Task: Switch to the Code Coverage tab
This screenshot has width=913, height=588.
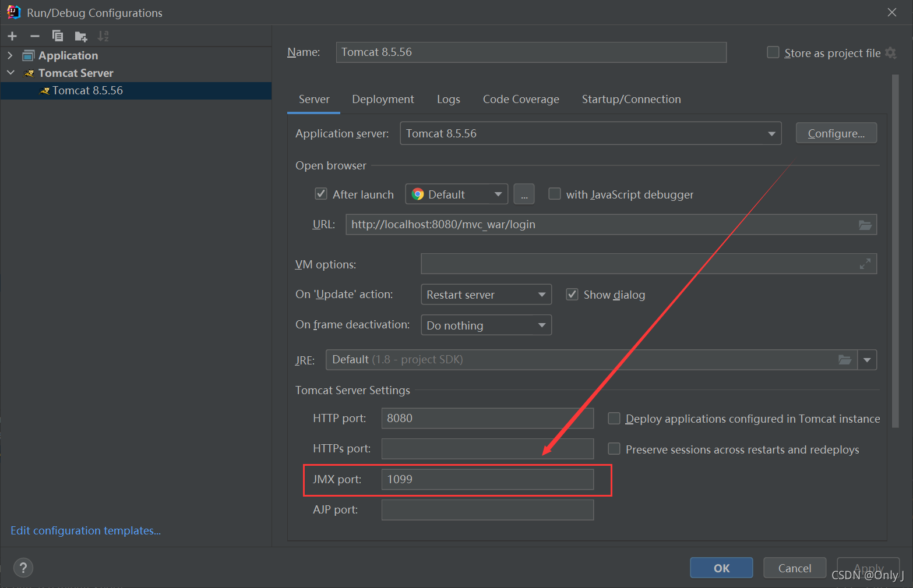Action: click(521, 100)
